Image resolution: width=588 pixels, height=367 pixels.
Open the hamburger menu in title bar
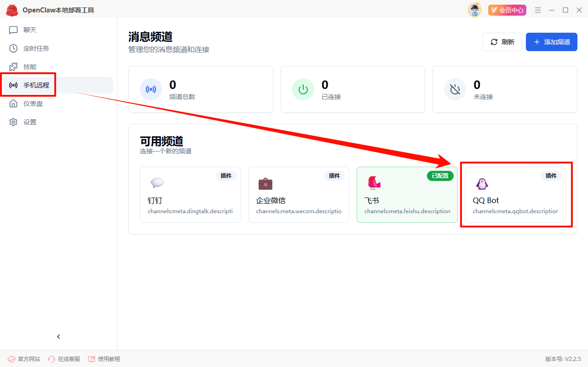click(x=538, y=10)
